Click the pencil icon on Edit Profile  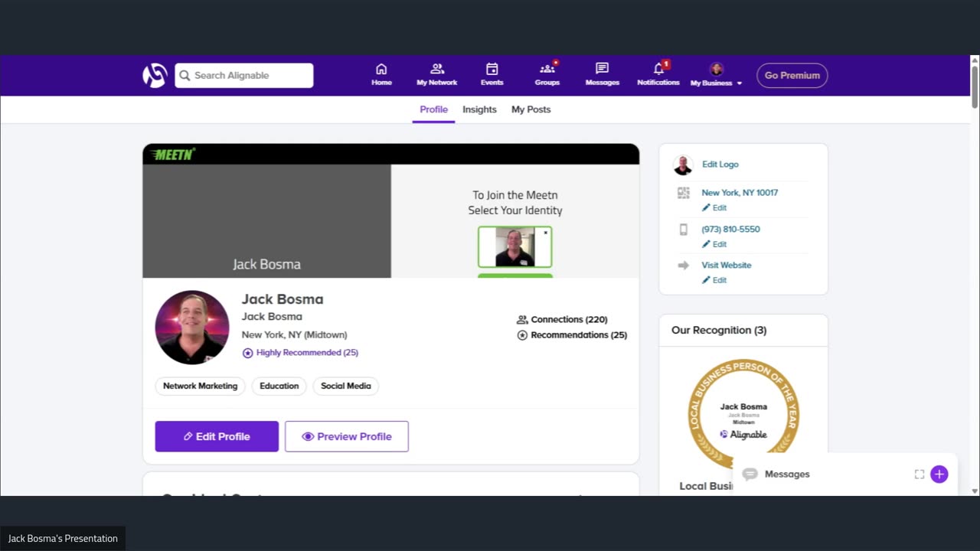click(x=188, y=436)
